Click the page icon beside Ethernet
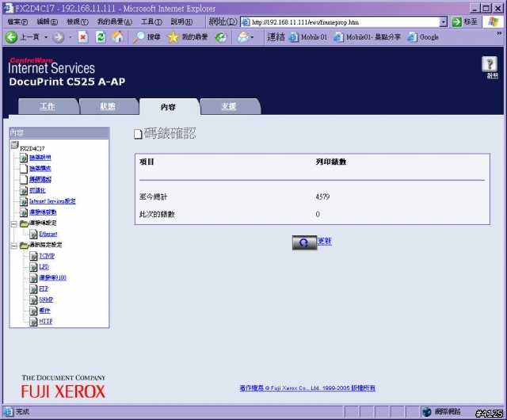 pyautogui.click(x=33, y=234)
